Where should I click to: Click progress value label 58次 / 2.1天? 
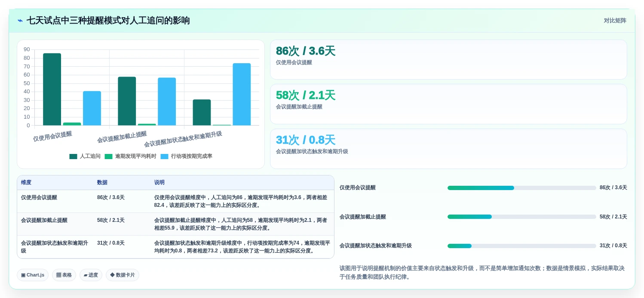pyautogui.click(x=613, y=217)
